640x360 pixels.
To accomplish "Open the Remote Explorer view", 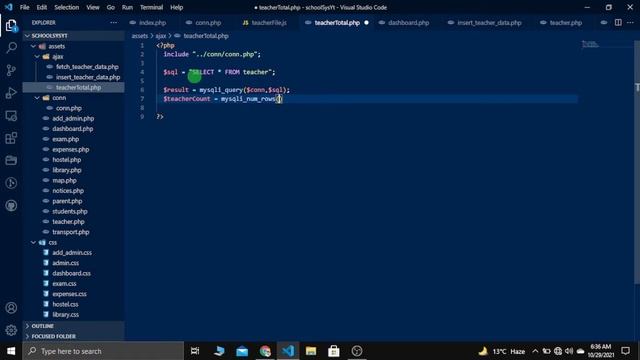I will pos(11,116).
